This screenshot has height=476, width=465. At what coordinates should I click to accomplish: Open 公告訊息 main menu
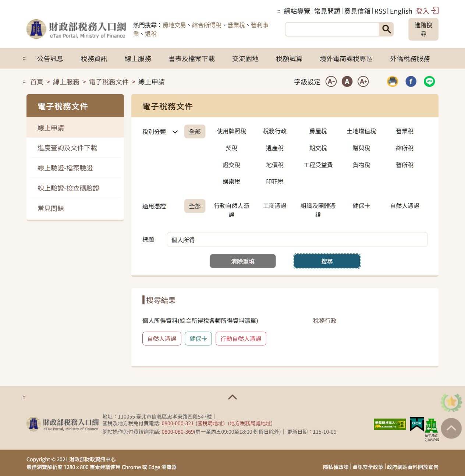point(50,59)
